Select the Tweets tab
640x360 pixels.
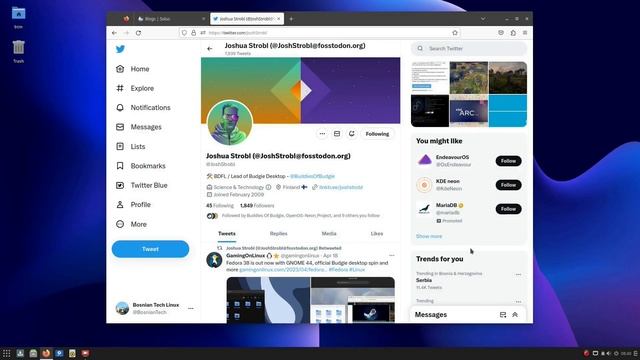227,233
